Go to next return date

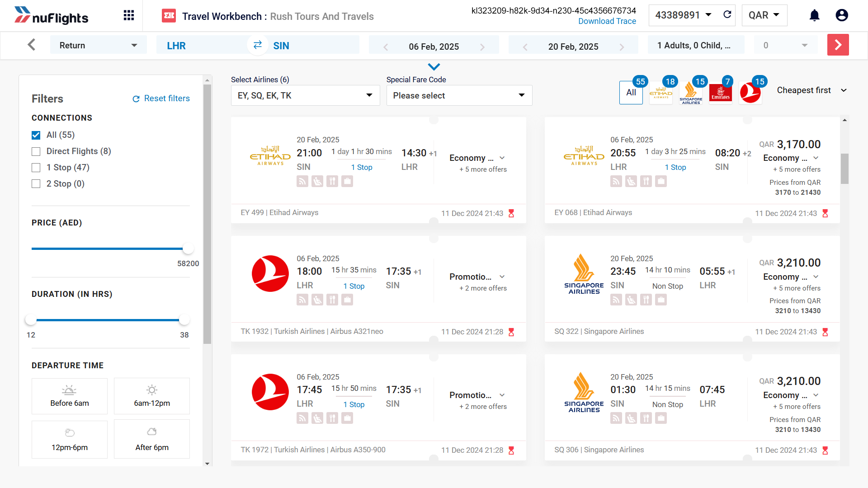click(x=622, y=47)
